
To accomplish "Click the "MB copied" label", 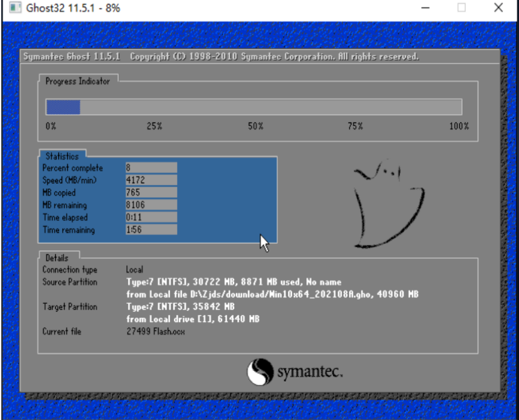I will click(59, 193).
